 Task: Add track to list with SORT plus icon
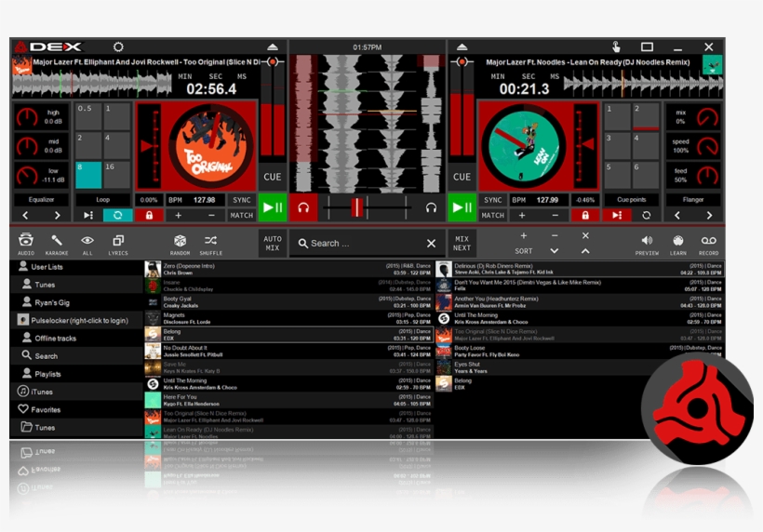tap(524, 236)
